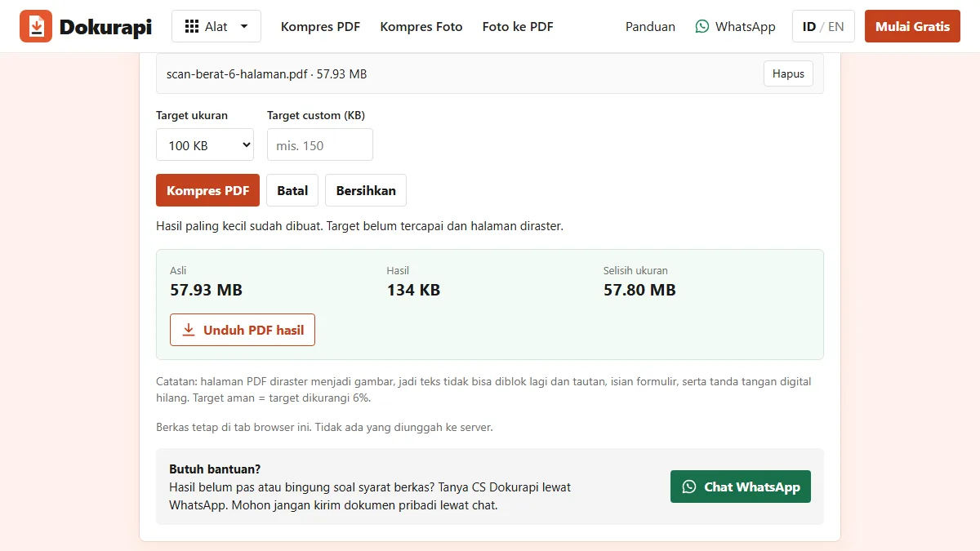Remove file with Hapus button
Viewport: 980px width, 551px height.
[788, 73]
